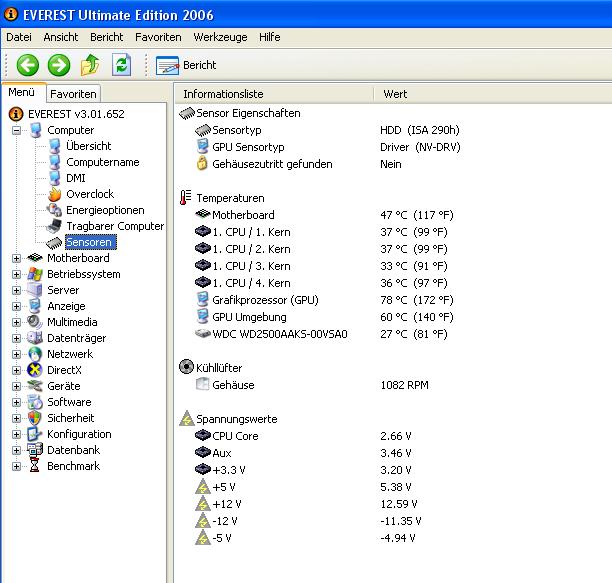Viewport: 612px width, 583px height.
Task: Click the Software discs icon
Action: tap(35, 402)
